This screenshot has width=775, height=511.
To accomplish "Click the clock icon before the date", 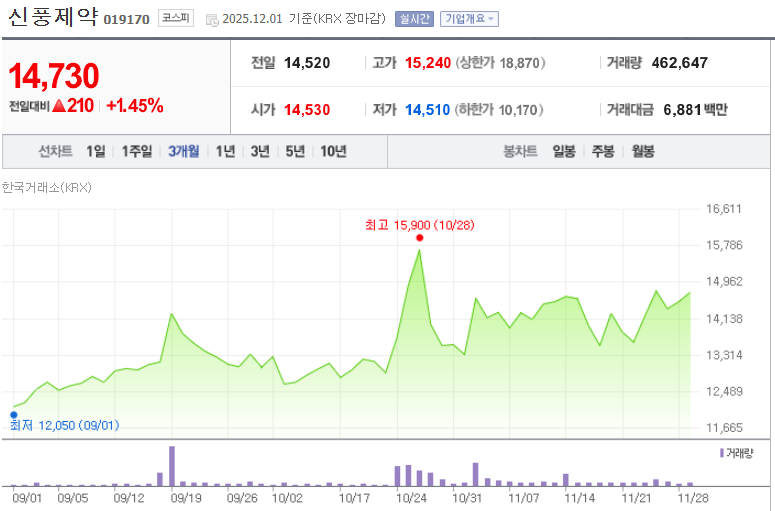I will pos(212,20).
